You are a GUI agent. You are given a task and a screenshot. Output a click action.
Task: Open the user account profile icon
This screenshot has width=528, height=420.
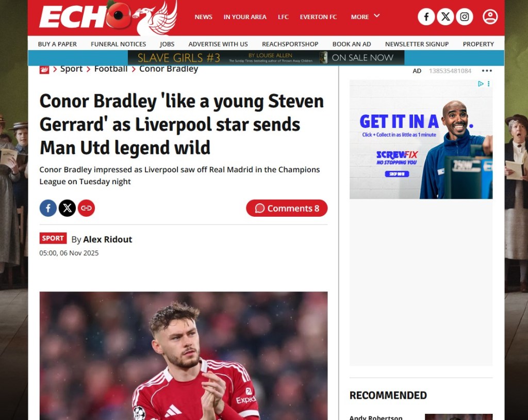[x=490, y=17]
